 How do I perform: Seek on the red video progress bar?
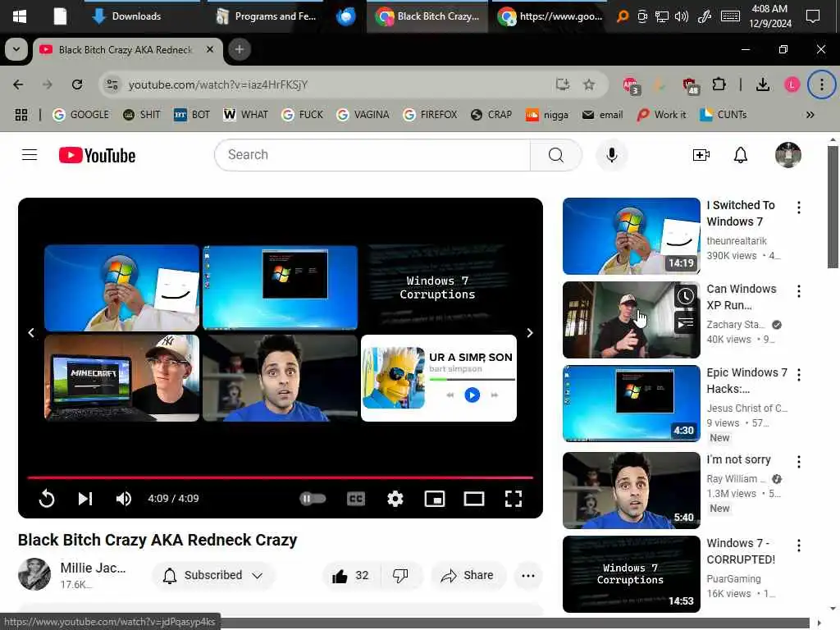tap(281, 477)
